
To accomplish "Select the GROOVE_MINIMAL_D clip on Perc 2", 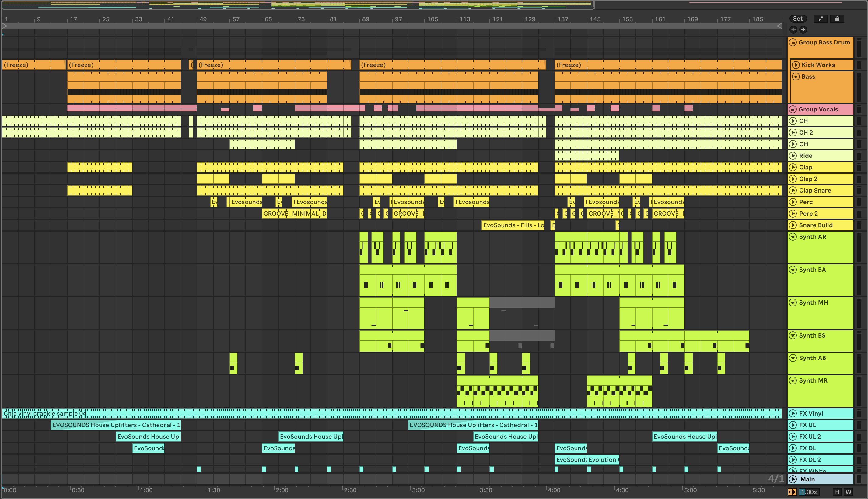I will click(x=295, y=214).
